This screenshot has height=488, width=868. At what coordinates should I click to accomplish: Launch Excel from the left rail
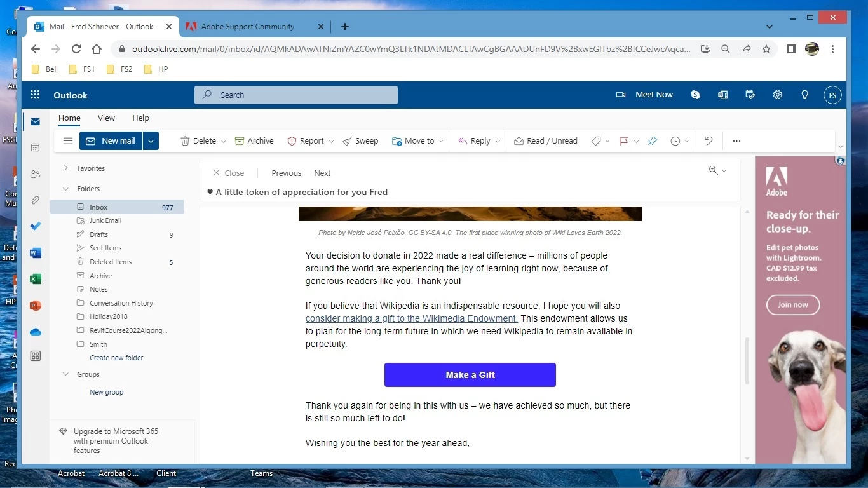click(x=36, y=279)
